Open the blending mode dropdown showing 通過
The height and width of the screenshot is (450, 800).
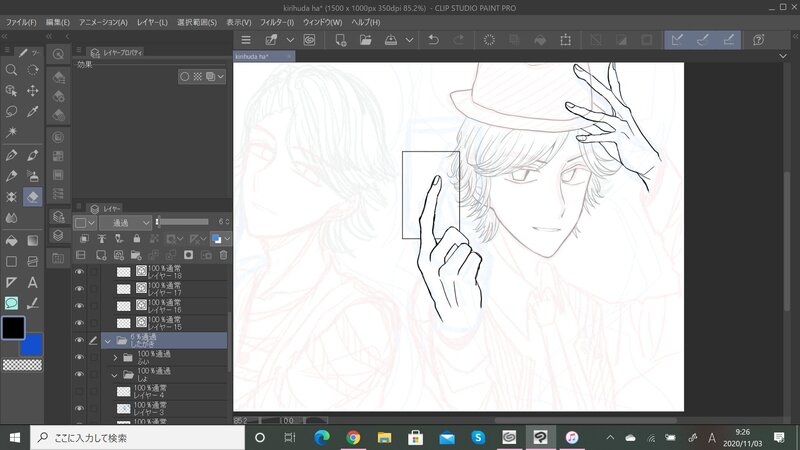(x=126, y=222)
